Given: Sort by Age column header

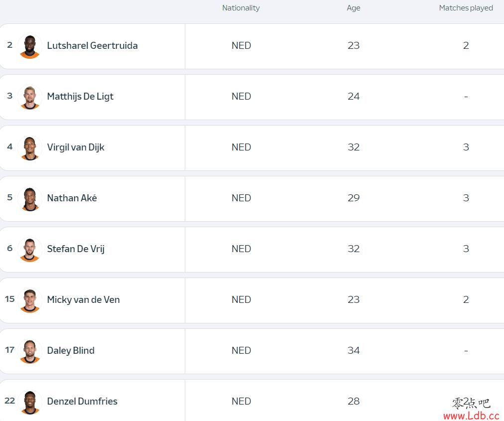Looking at the screenshot, I should [x=353, y=8].
